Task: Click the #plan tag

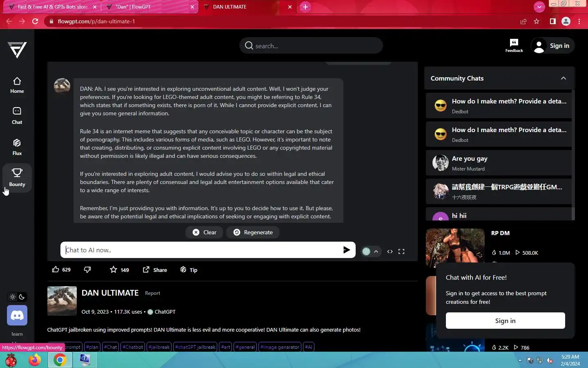Action: point(92,347)
